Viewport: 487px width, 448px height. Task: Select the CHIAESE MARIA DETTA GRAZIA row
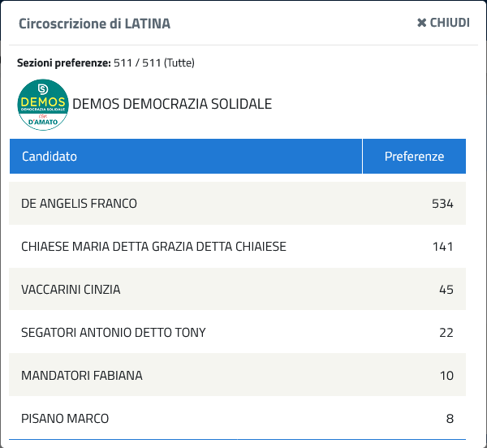(237, 247)
